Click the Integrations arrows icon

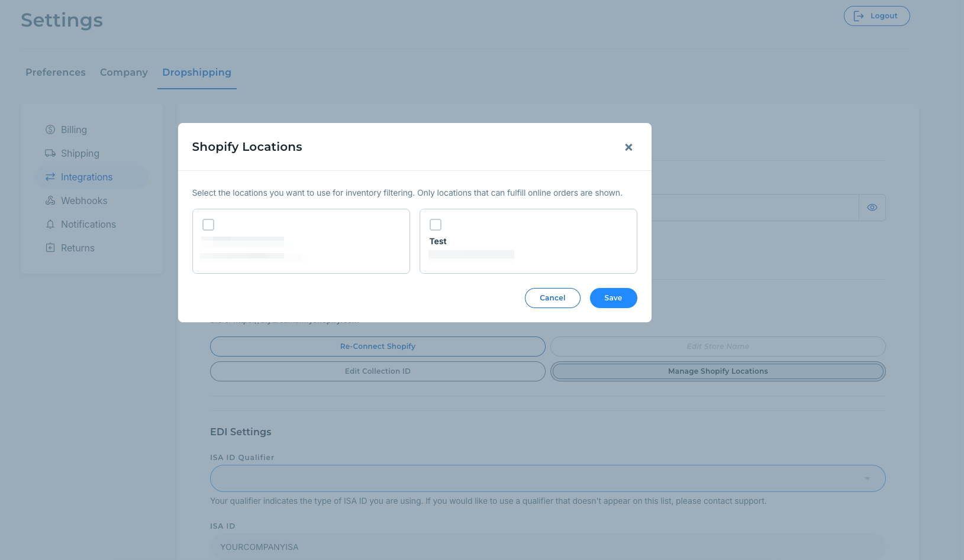[x=50, y=177]
